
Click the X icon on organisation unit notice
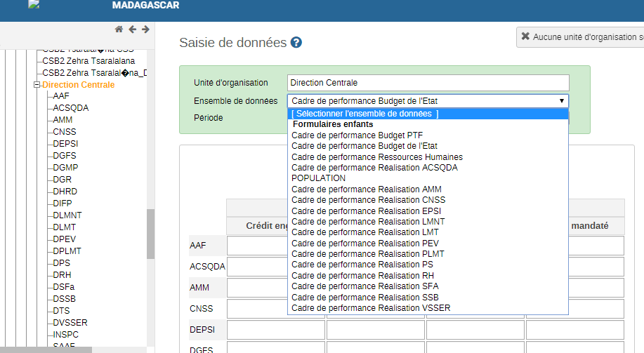pos(525,36)
